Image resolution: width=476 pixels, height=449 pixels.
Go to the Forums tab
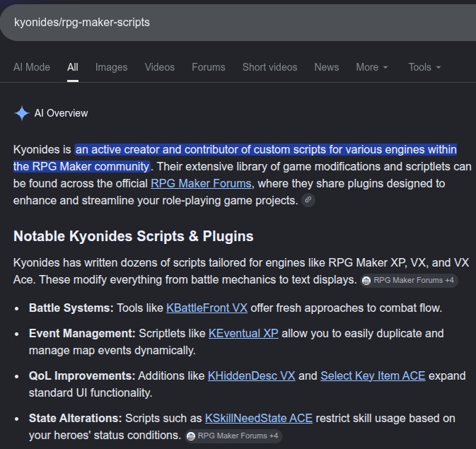pos(209,67)
